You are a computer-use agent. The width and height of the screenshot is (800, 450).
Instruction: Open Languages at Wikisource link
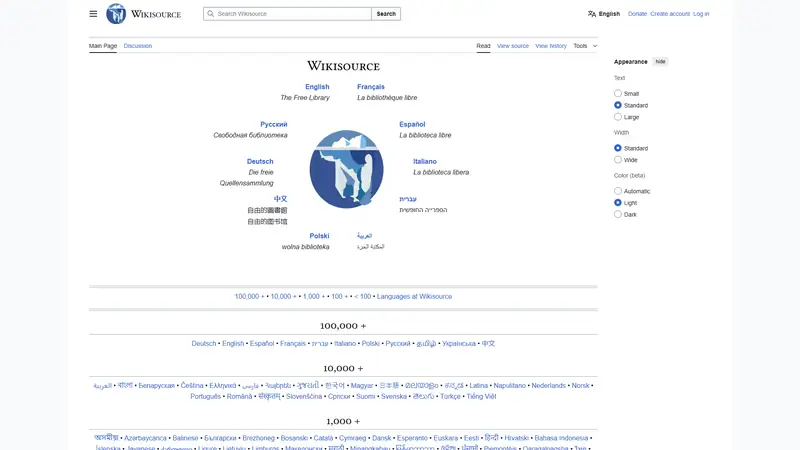click(x=414, y=296)
